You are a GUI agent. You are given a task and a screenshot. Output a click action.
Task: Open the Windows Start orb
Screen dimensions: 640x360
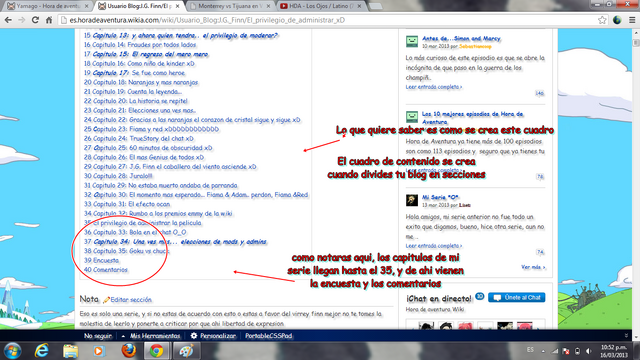click(12, 351)
